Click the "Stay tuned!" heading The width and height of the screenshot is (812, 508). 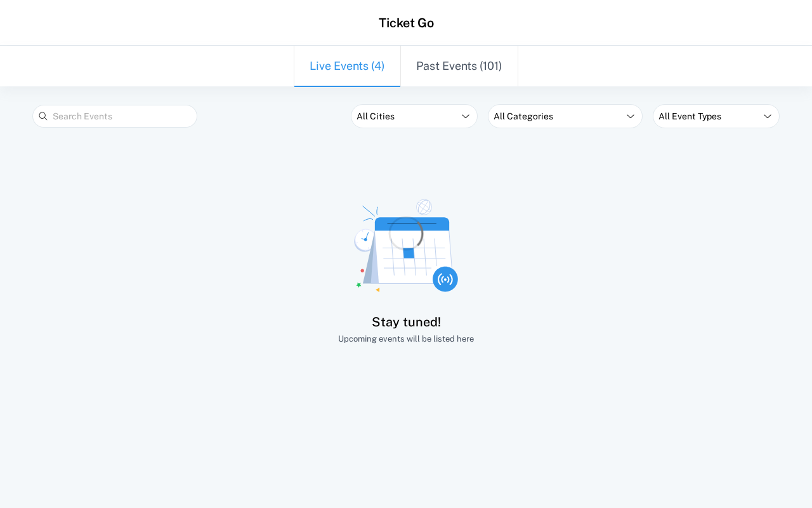pyautogui.click(x=406, y=322)
